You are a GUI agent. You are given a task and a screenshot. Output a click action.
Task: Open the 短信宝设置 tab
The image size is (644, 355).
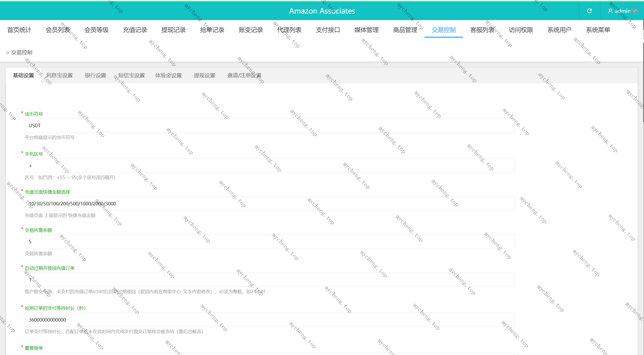coord(131,75)
